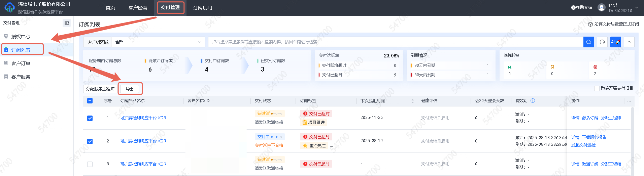Open the AI assistant icon
This screenshot has width=644, height=176.
point(615,42)
